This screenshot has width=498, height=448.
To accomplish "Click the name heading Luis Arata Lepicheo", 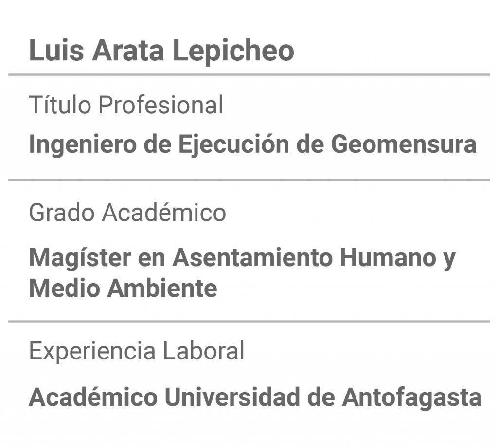I will (x=161, y=51).
